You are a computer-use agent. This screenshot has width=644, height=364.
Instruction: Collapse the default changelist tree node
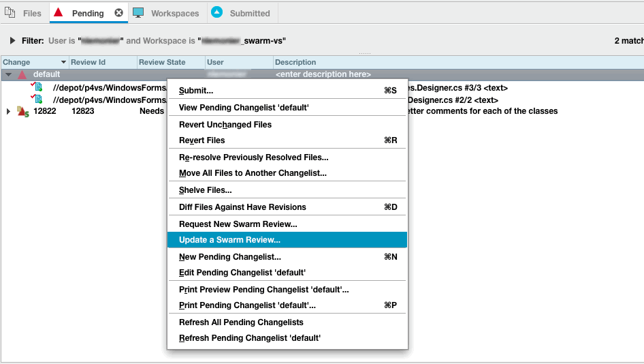(x=8, y=74)
